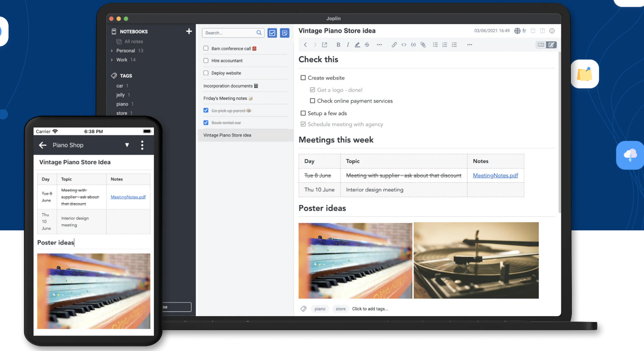Tick the 'Setup a few ads' checkbox
Image resolution: width=644 pixels, height=351 pixels.
(303, 113)
